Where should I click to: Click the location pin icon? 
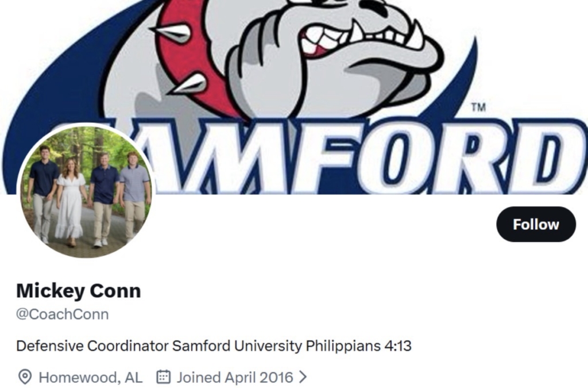pyautogui.click(x=25, y=377)
